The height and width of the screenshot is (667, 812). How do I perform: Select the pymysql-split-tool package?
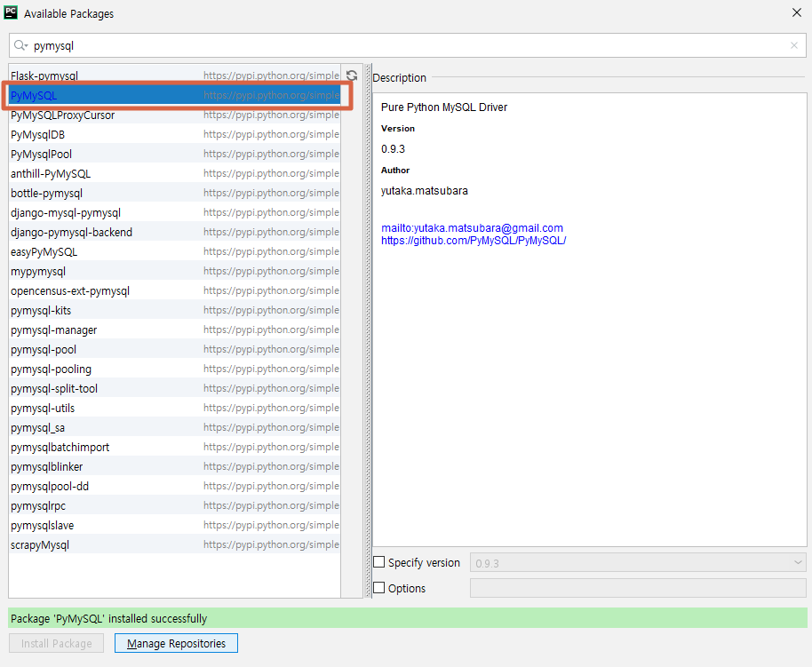tap(174, 388)
